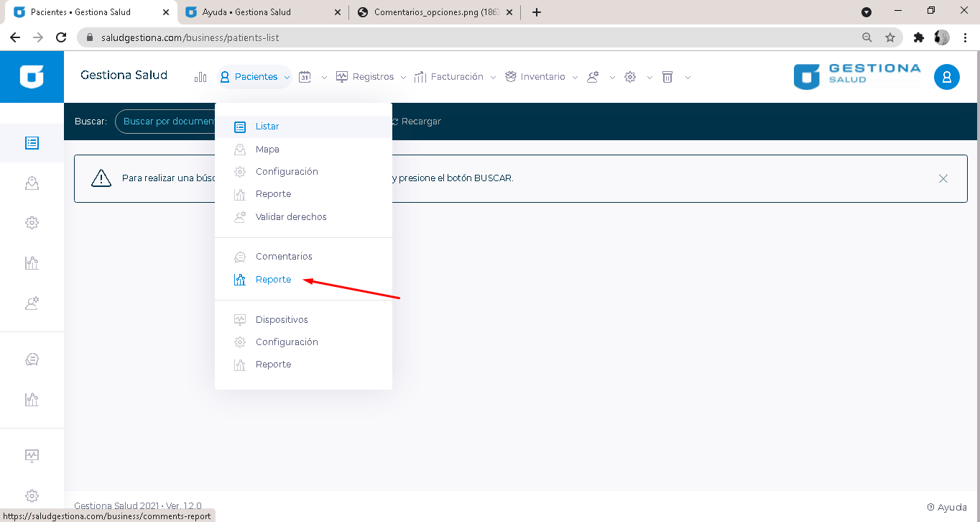Click the Gestiona Salud logo in top-left corner

(32, 77)
